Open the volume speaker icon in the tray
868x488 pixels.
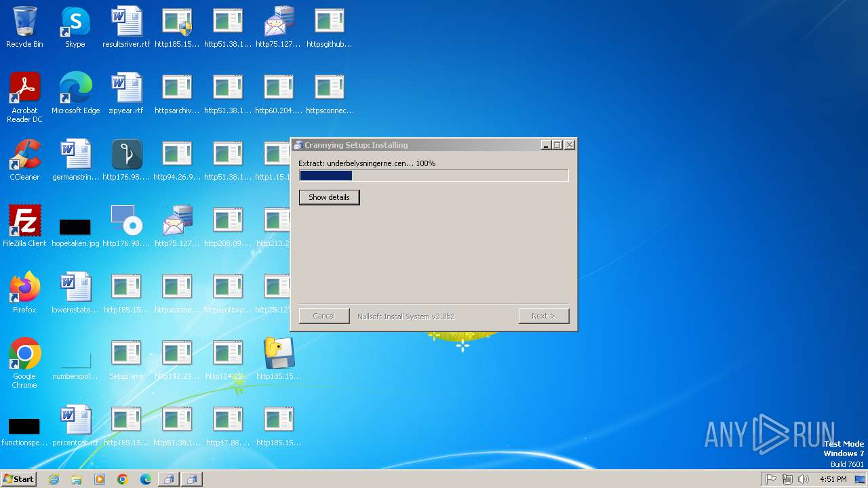pos(804,479)
